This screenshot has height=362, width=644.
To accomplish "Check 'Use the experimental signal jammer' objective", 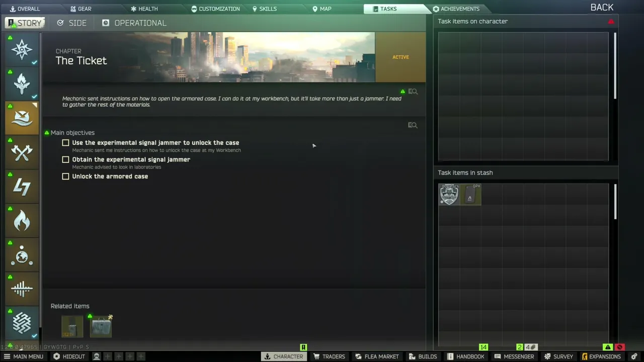I will [x=65, y=143].
